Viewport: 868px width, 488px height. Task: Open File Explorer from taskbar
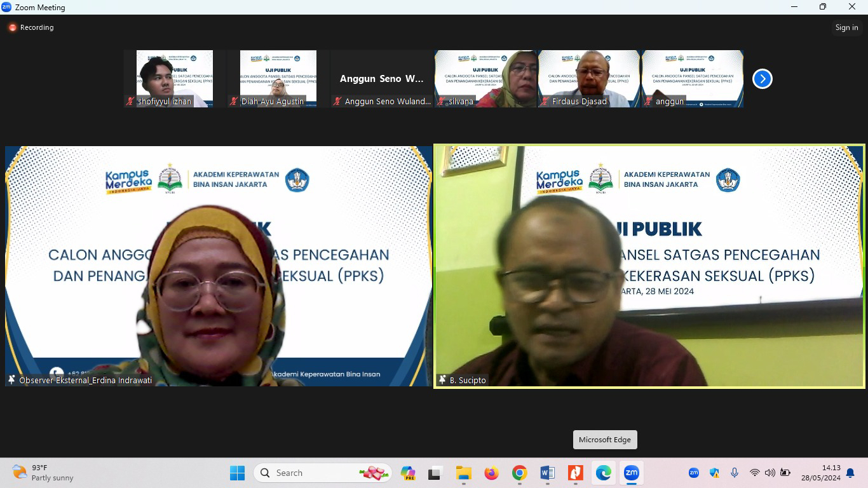[463, 473]
